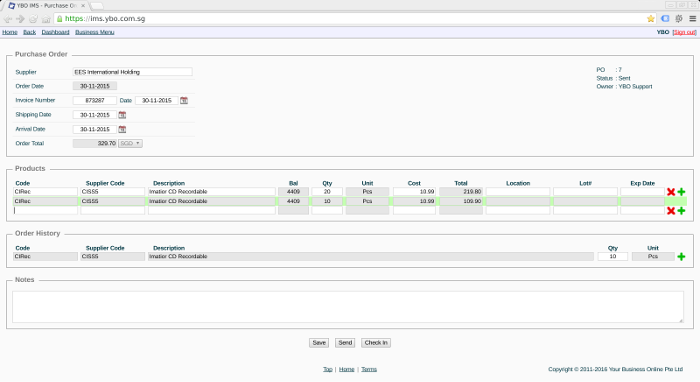The height and width of the screenshot is (382, 700).
Task: Click Supplier Code field in first product row
Action: (112, 191)
